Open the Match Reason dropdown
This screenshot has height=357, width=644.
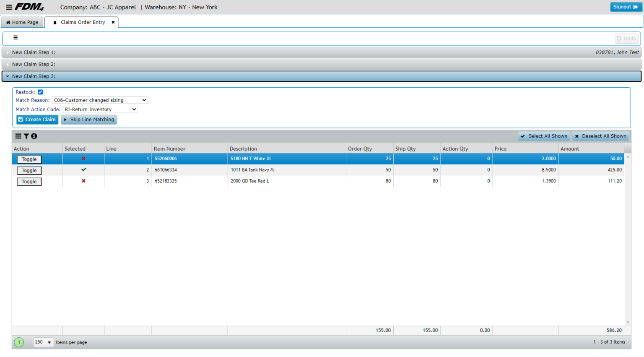pos(100,100)
